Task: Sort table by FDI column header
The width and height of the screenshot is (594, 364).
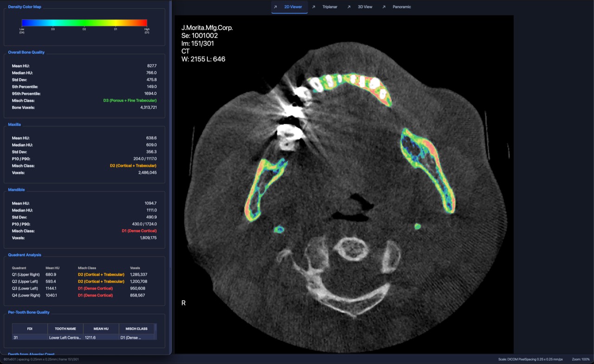Action: [30, 329]
